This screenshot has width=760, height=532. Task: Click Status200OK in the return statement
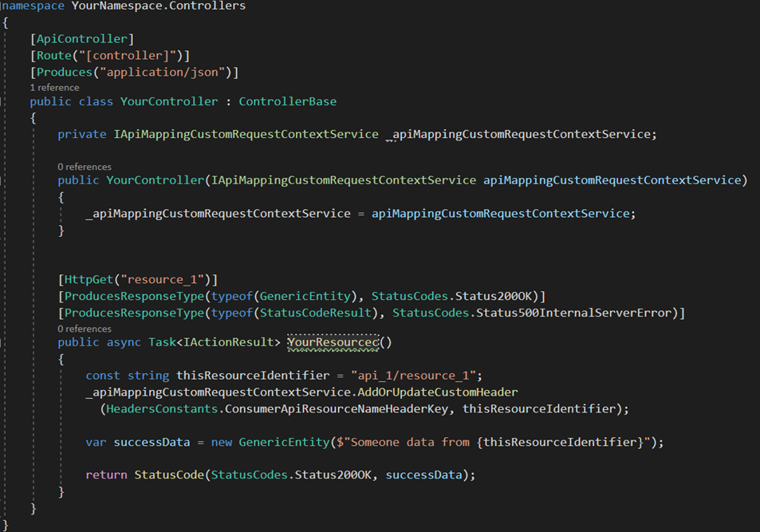coord(333,475)
